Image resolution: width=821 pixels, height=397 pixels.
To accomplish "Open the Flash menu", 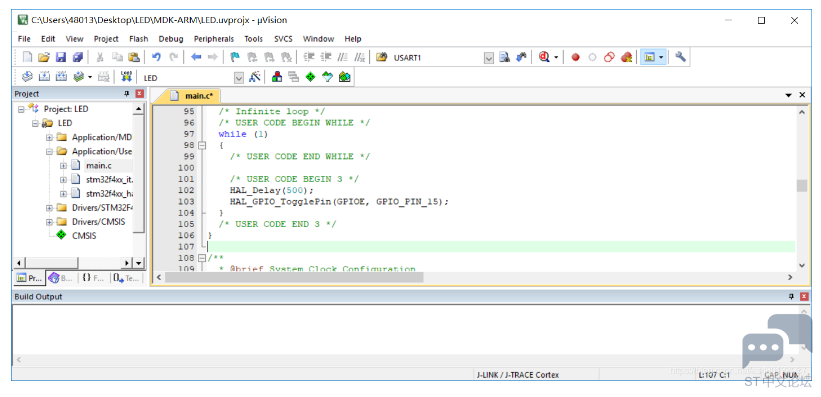I will (139, 39).
